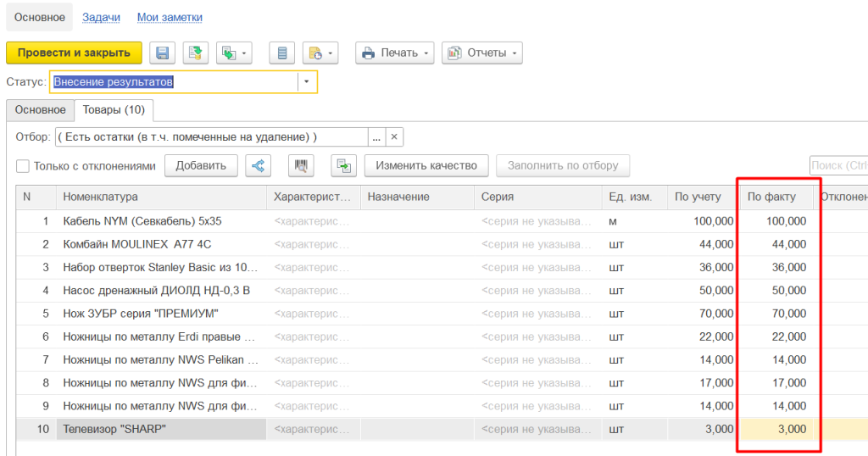Open filter selection with the ellipsis button

pyautogui.click(x=376, y=137)
